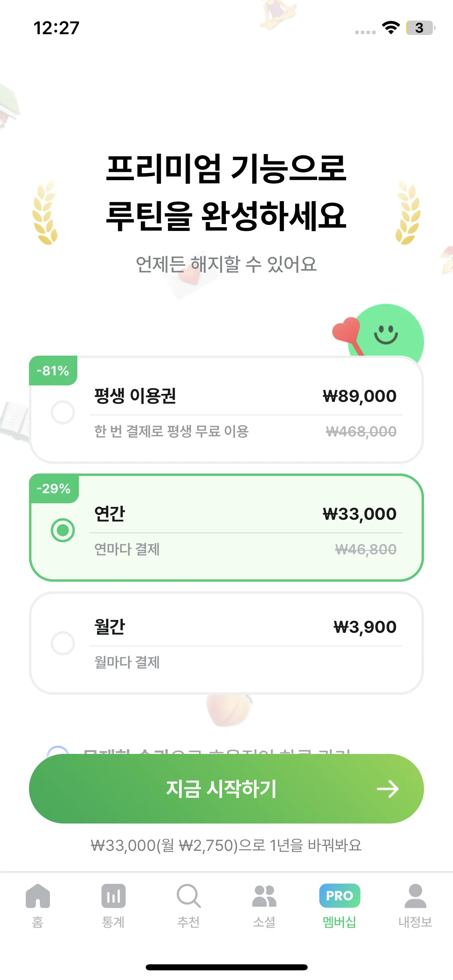Image resolution: width=453 pixels, height=980 pixels.
Task: Tap the statistics bar chart icon
Action: [x=113, y=896]
